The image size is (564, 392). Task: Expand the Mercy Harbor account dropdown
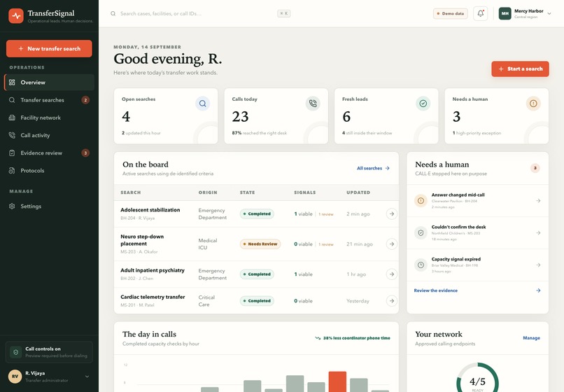point(549,14)
